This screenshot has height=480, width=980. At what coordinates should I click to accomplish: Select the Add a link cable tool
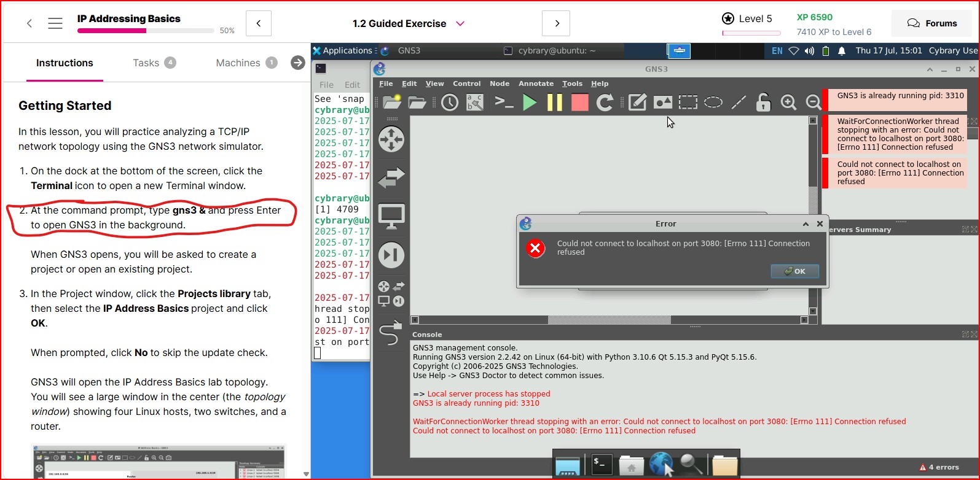[x=391, y=333]
